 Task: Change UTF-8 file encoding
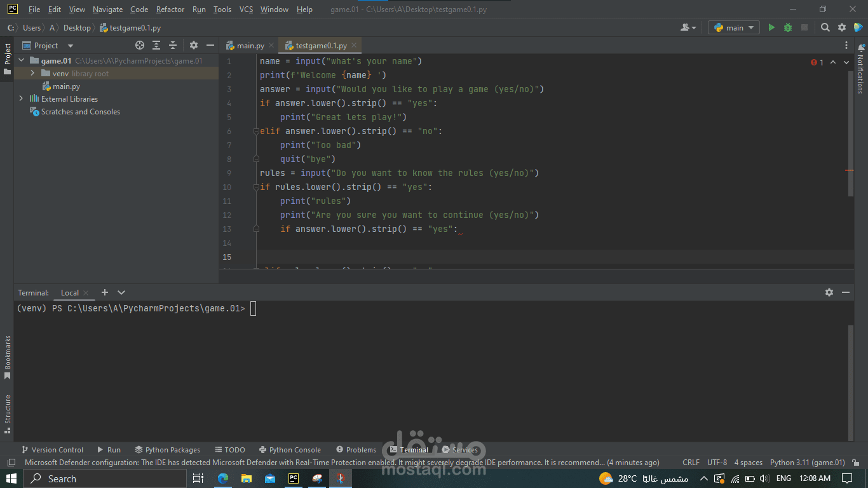[717, 463]
